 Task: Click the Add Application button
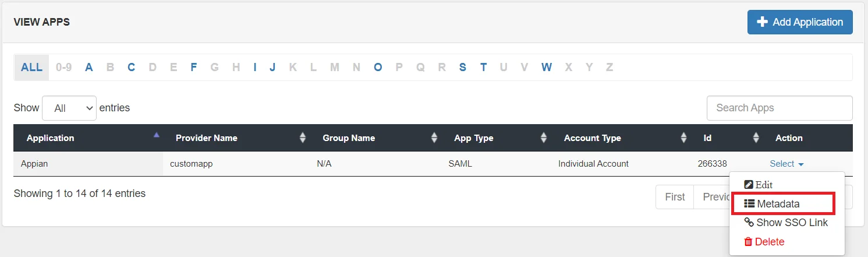click(799, 22)
